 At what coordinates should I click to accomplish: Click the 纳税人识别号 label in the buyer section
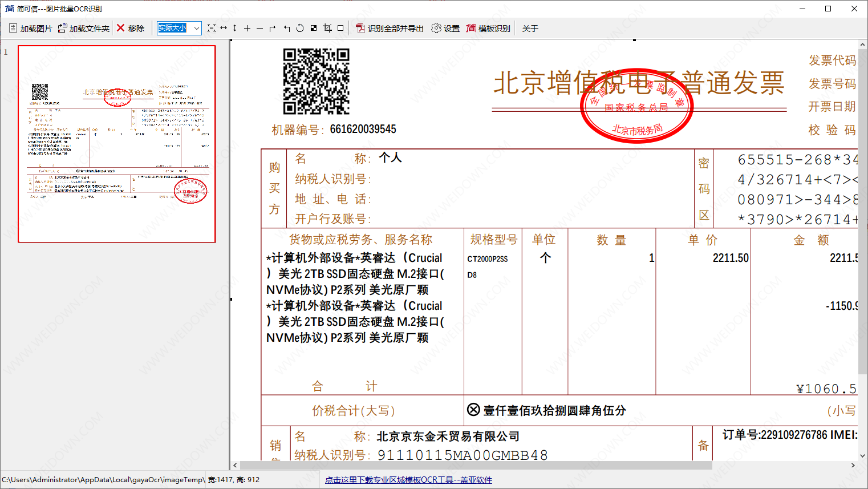click(x=333, y=179)
